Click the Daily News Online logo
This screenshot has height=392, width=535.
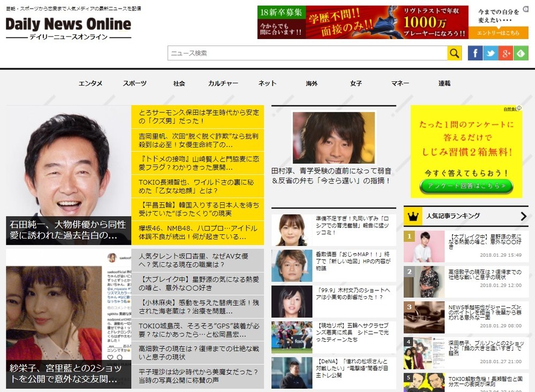click(x=68, y=24)
